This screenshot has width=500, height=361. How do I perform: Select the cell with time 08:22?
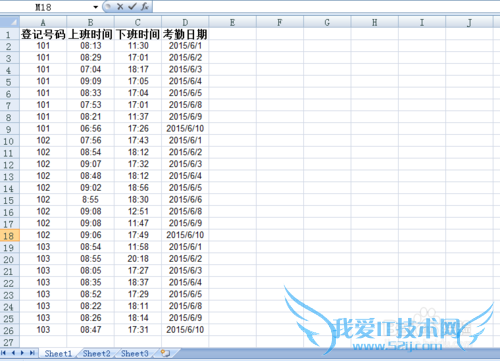(90, 306)
